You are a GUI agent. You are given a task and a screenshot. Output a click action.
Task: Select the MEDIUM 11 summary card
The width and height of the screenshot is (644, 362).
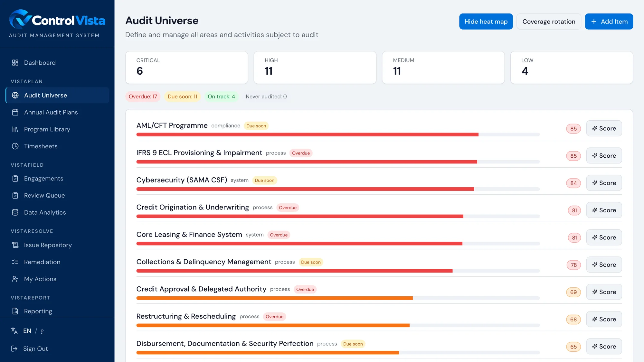point(443,68)
